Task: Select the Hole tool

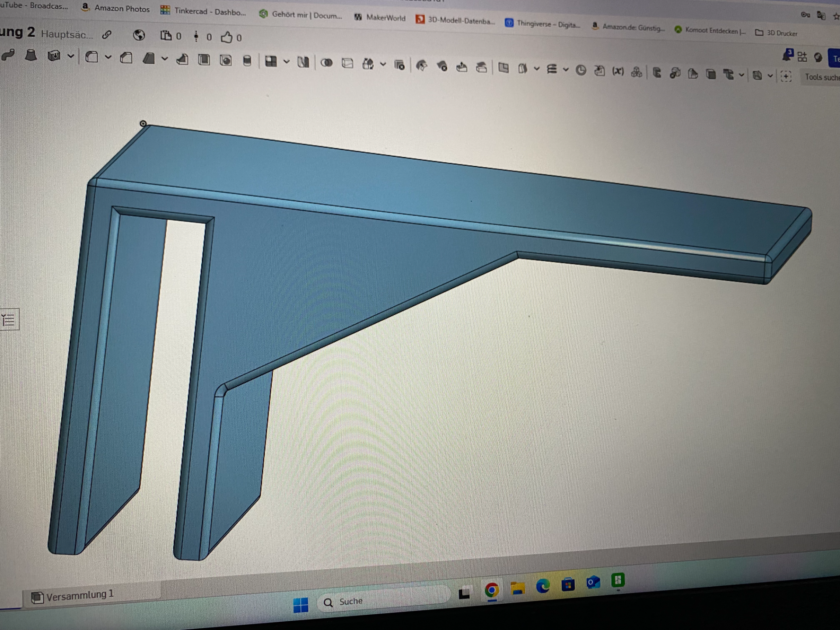Action: (x=226, y=60)
